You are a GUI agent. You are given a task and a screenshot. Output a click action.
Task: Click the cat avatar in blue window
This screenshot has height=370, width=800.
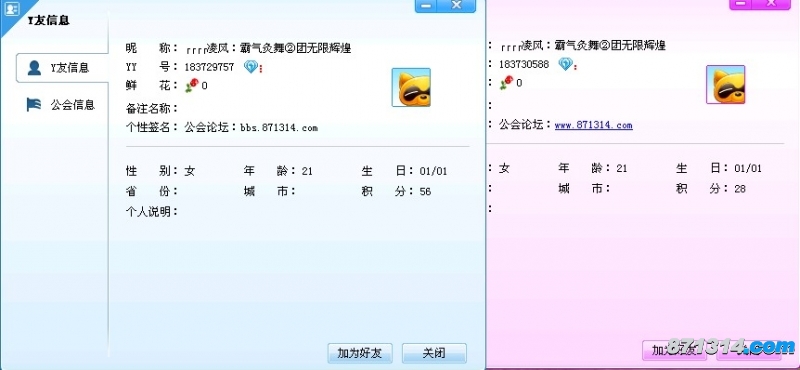coord(411,87)
